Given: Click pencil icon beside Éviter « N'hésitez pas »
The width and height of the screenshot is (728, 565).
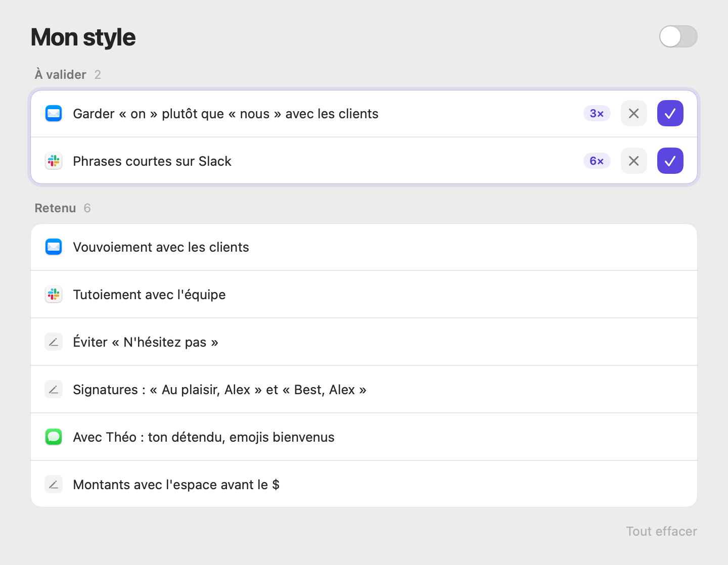Looking at the screenshot, I should [x=54, y=342].
